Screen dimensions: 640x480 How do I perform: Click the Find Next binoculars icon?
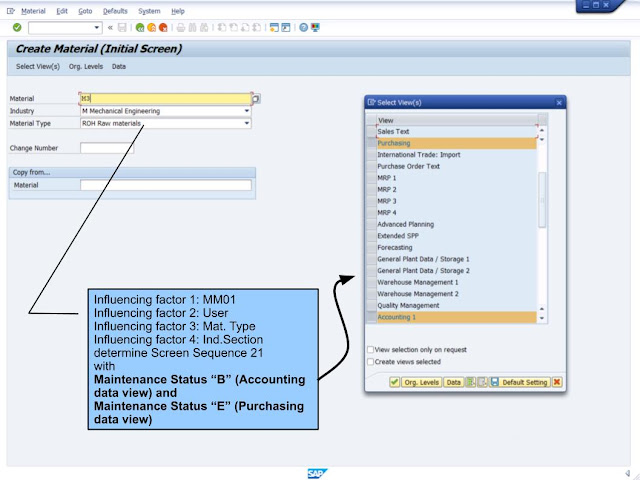tap(204, 27)
